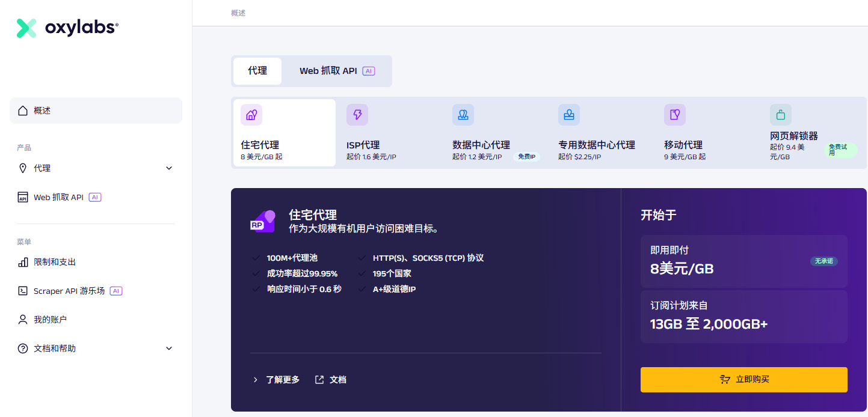Select the 即用即付 8美元/GB pricing card

click(x=743, y=261)
